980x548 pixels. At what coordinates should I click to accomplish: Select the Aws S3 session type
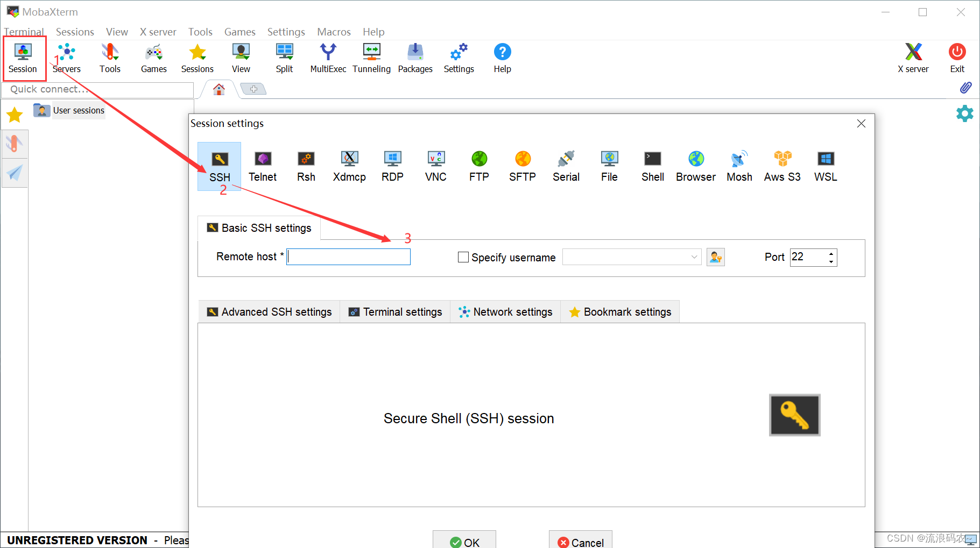(782, 166)
